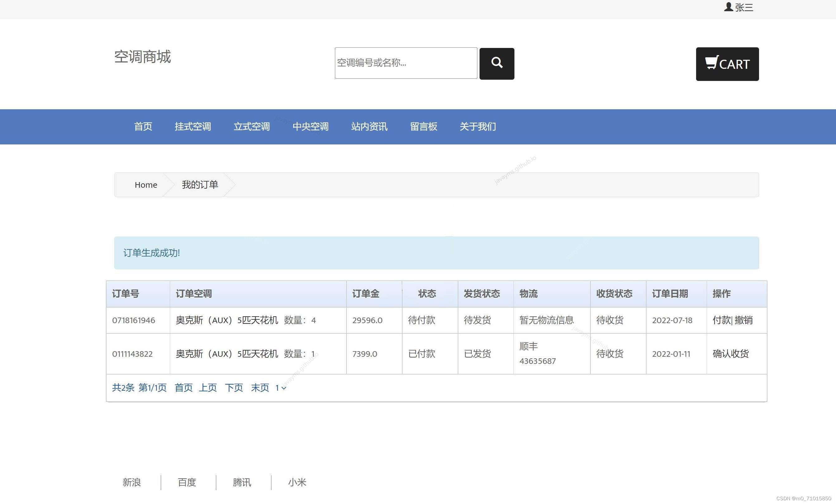Click the 7399.0 amount cell
The image size is (836, 504).
(x=374, y=354)
